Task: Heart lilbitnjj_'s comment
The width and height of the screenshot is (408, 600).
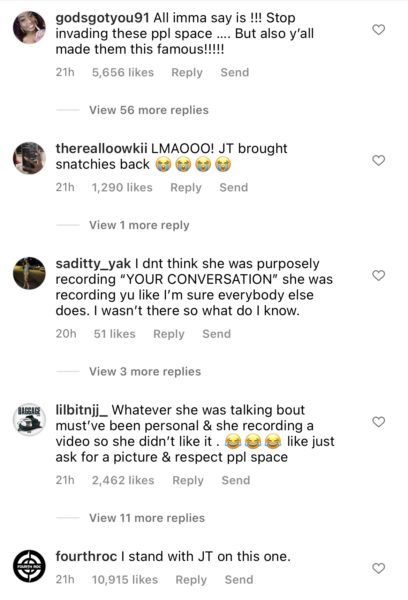Action: click(379, 422)
